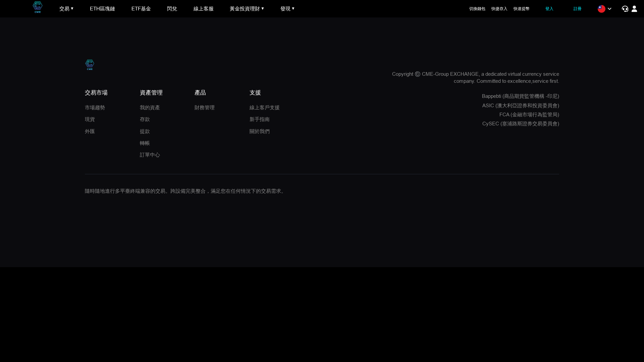Select 快捷存入 in the top bar
The height and width of the screenshot is (362, 644).
coord(499,9)
